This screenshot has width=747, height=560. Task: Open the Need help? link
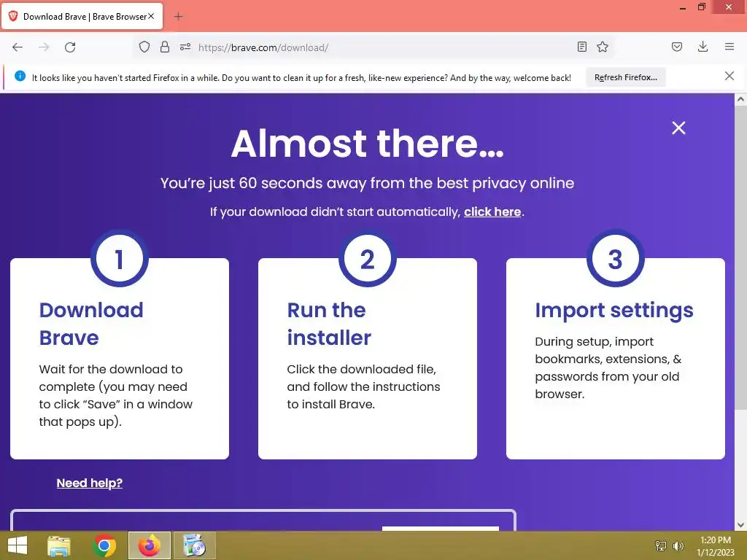click(x=90, y=483)
